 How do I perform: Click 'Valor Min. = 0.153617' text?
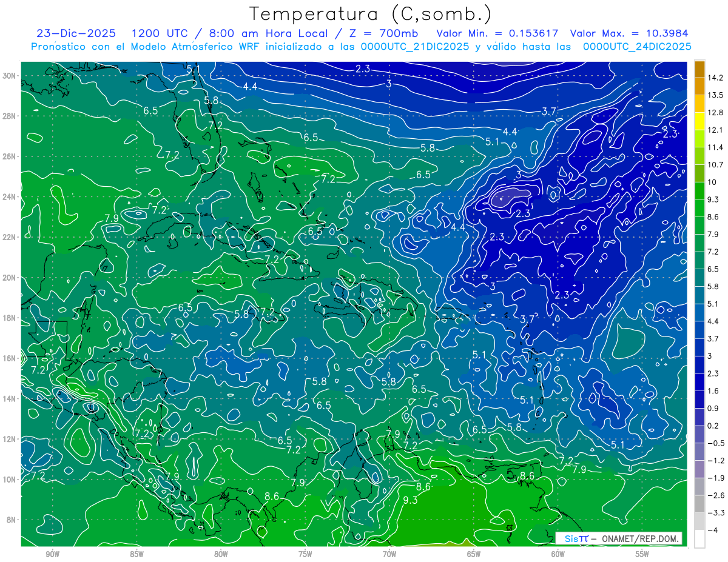click(x=497, y=33)
